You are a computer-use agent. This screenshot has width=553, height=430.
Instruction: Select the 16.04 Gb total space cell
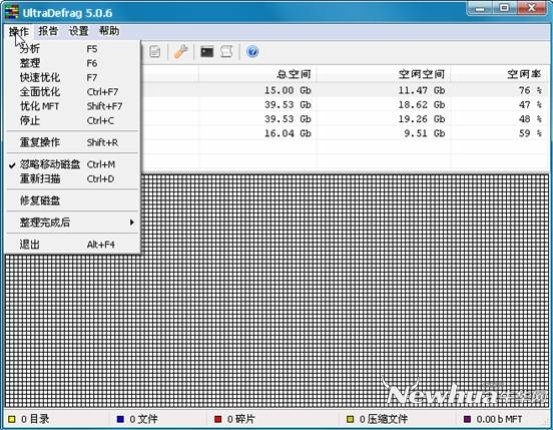(x=288, y=133)
